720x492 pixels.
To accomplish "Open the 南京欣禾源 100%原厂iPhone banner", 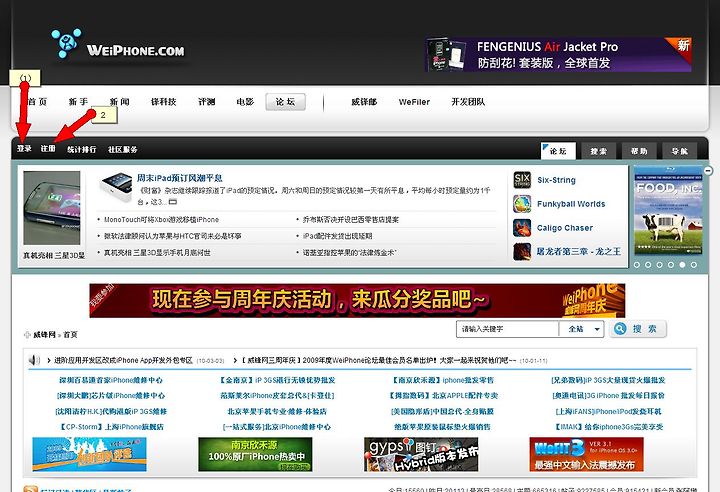I will pos(255,454).
